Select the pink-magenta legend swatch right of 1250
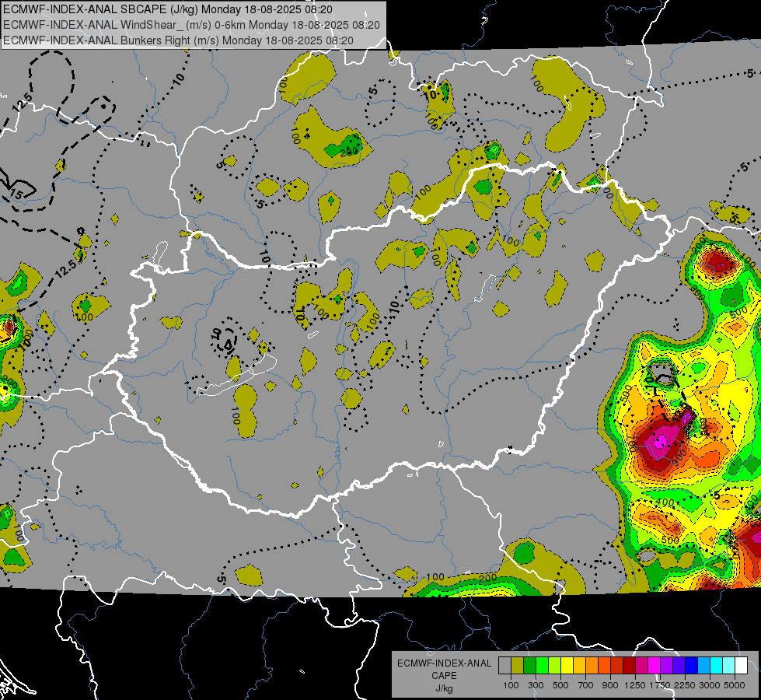Viewport: 761px width, 700px height. click(x=641, y=666)
